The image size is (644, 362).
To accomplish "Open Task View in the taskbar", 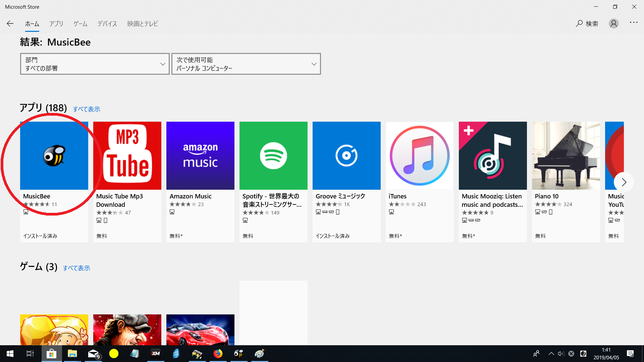I will coord(30,354).
